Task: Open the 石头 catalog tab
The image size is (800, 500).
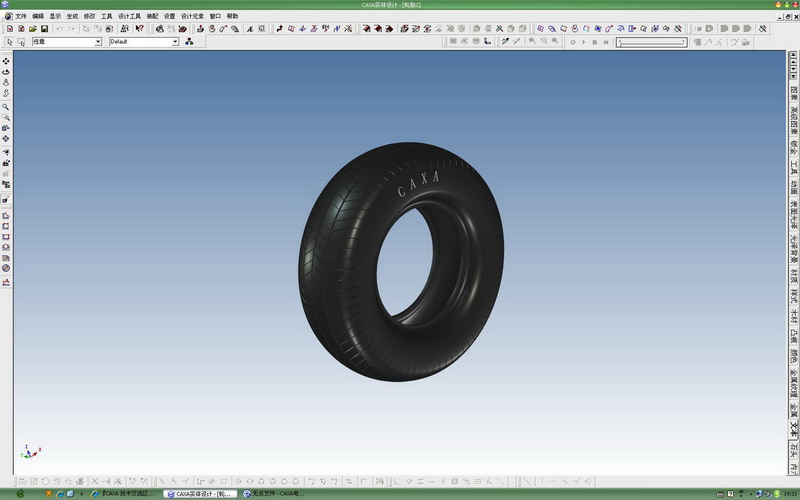Action: click(793, 449)
